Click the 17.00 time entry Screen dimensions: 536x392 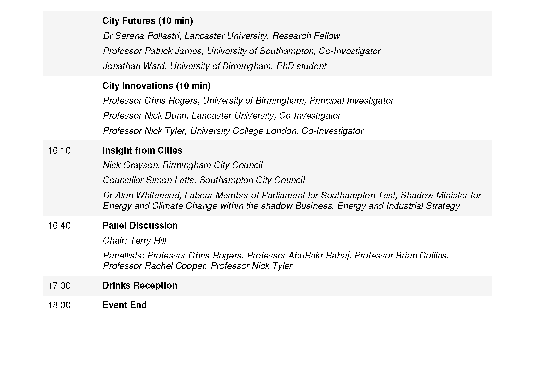pos(59,286)
